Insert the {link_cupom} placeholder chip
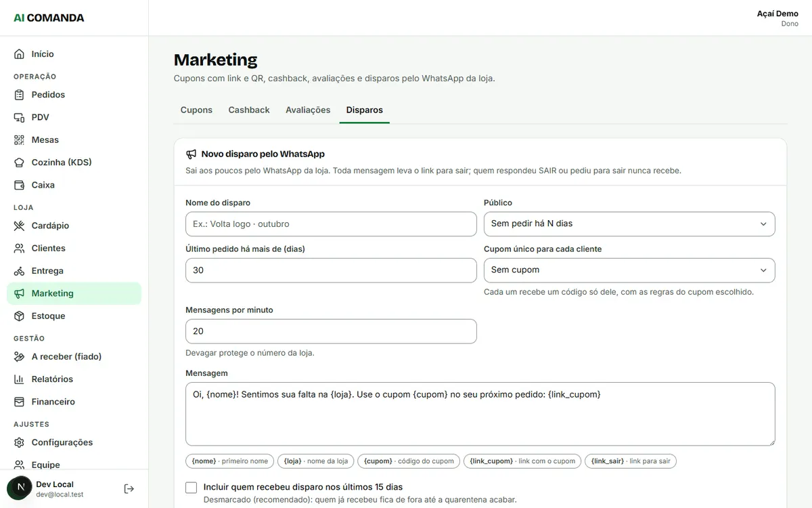 522,461
